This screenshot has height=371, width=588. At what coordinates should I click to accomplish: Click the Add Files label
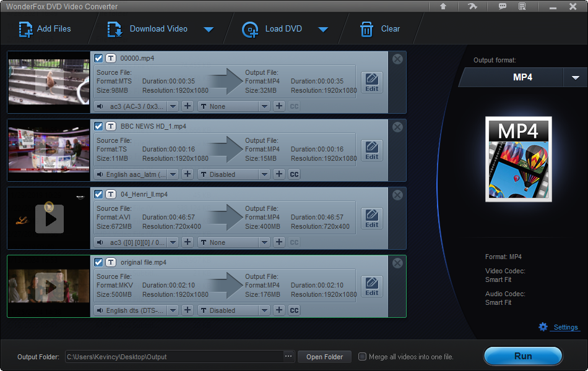pos(54,29)
